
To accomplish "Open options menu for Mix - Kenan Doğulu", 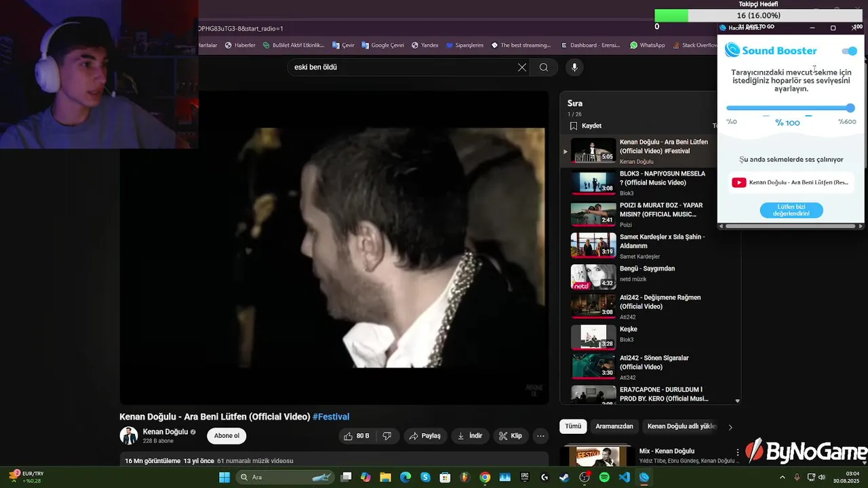I will [738, 453].
